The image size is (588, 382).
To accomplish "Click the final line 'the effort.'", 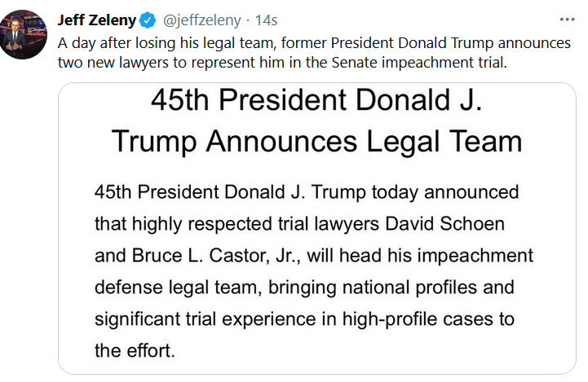I will click(135, 351).
